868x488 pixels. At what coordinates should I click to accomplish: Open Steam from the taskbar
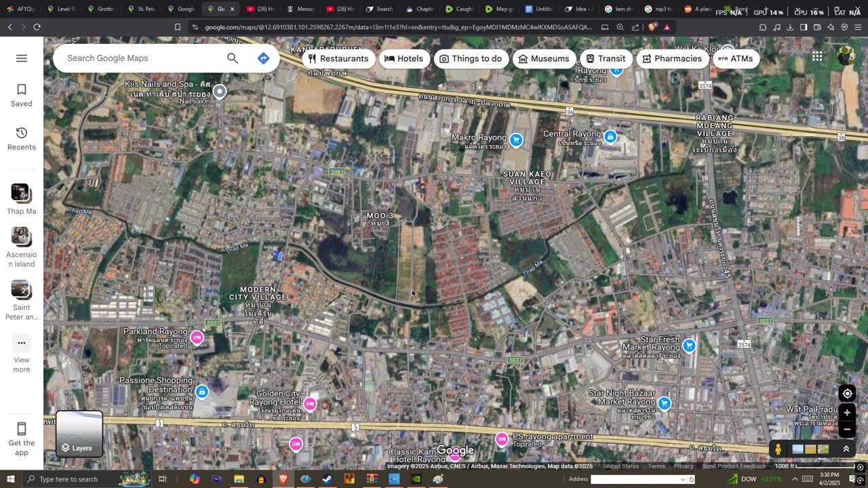pos(328,479)
